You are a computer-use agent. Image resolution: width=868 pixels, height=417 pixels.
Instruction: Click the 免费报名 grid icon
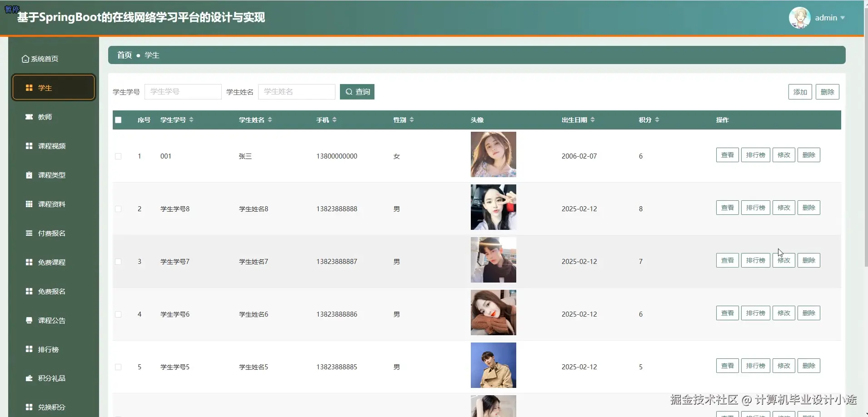click(29, 291)
